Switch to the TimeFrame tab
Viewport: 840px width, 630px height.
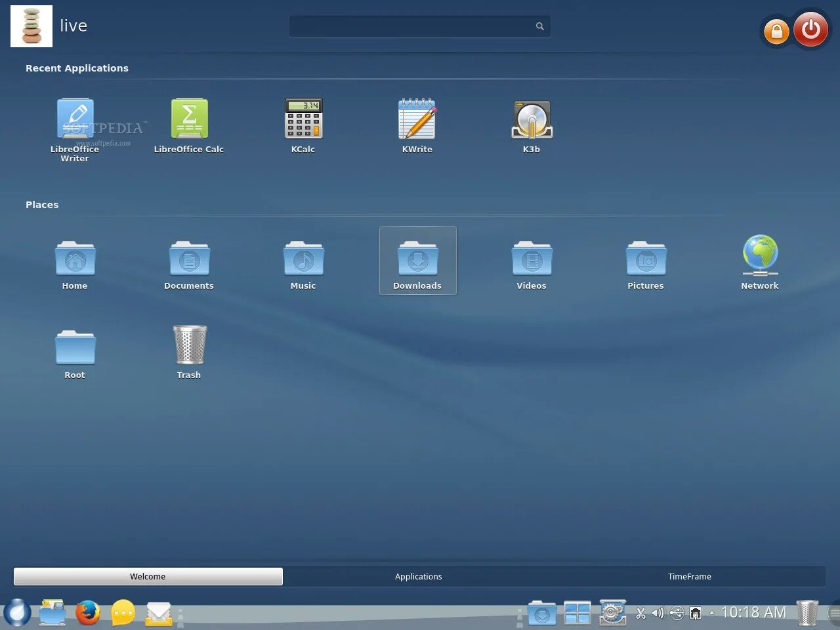tap(690, 576)
